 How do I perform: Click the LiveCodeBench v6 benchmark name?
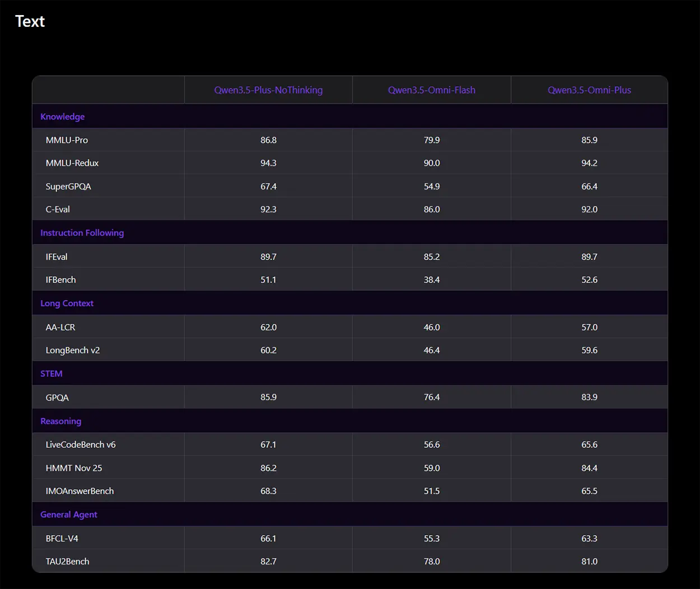pos(81,444)
